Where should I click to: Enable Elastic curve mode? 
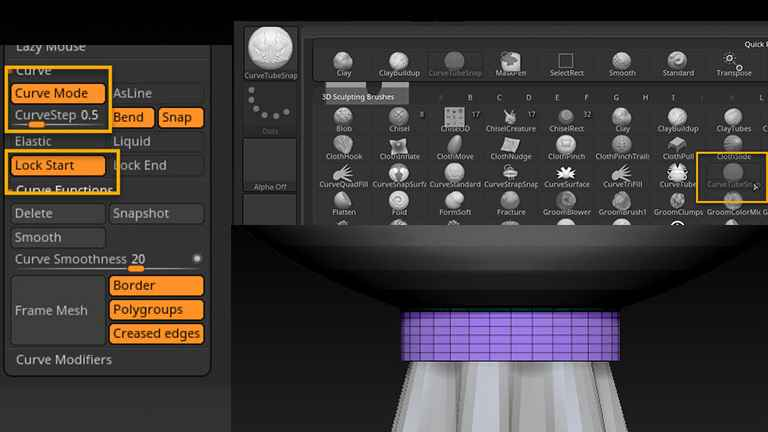coord(58,142)
